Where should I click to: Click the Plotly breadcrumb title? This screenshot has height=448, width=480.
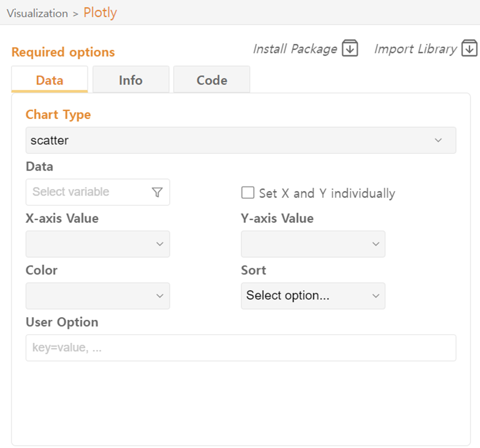(100, 12)
